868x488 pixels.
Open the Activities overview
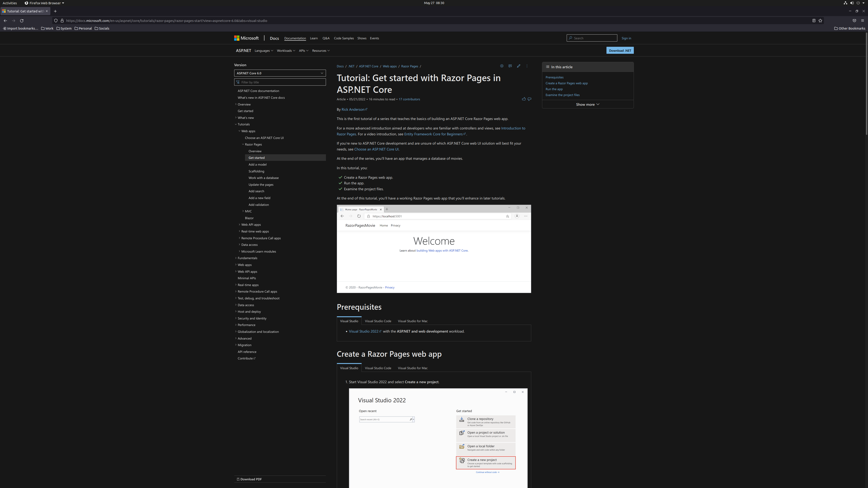point(10,3)
